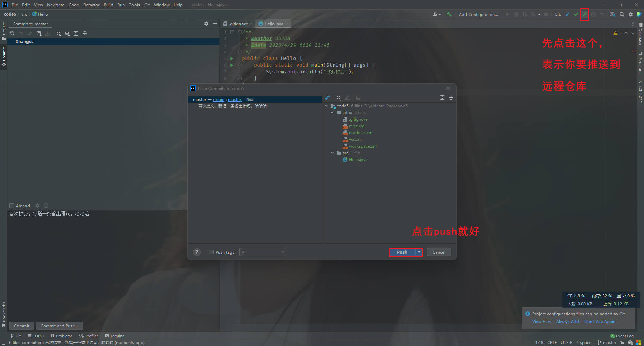The width and height of the screenshot is (644, 346).
Task: Click the Commit button
Action: (x=21, y=326)
